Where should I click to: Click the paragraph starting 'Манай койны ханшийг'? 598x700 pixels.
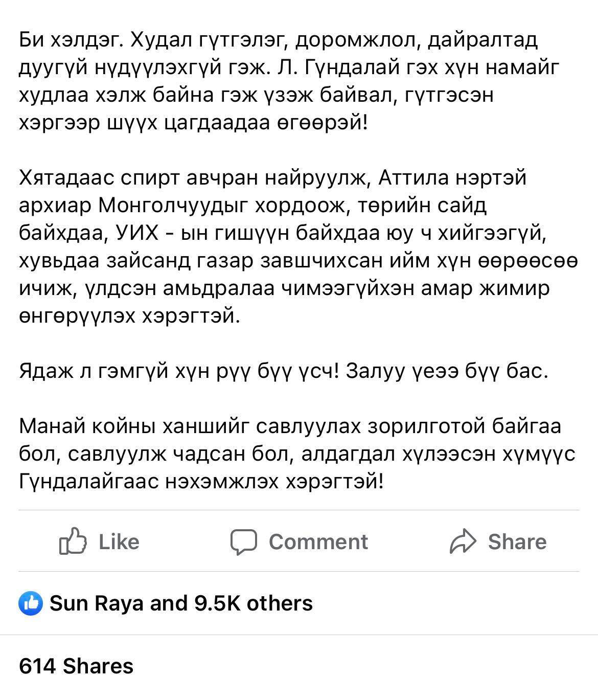(297, 454)
